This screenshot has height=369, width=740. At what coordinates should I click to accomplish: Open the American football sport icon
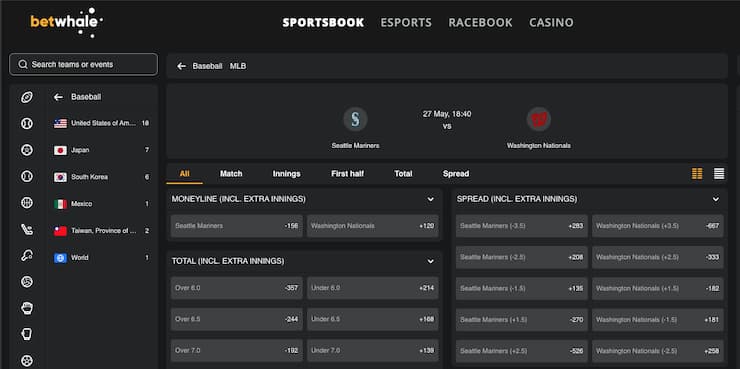pos(27,97)
